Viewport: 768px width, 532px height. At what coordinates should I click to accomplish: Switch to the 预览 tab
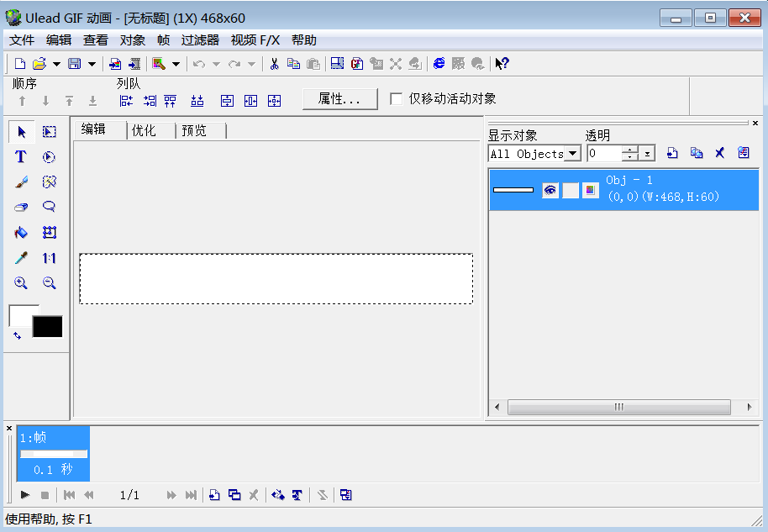tap(201, 131)
